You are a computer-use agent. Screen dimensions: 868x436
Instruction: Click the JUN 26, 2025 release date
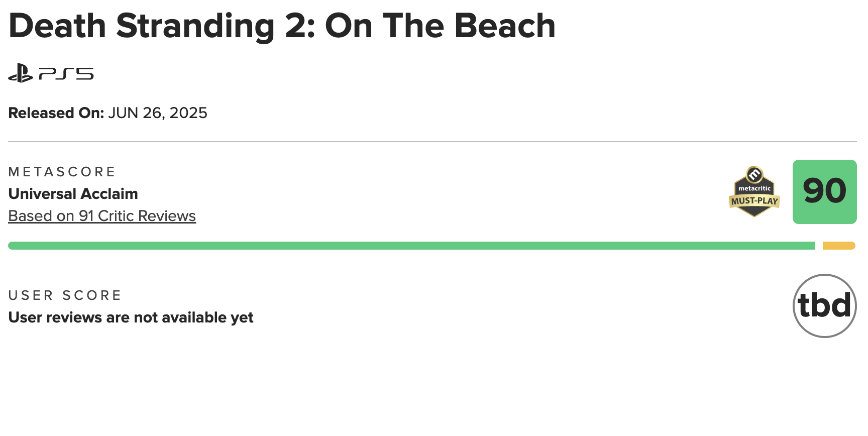click(158, 113)
